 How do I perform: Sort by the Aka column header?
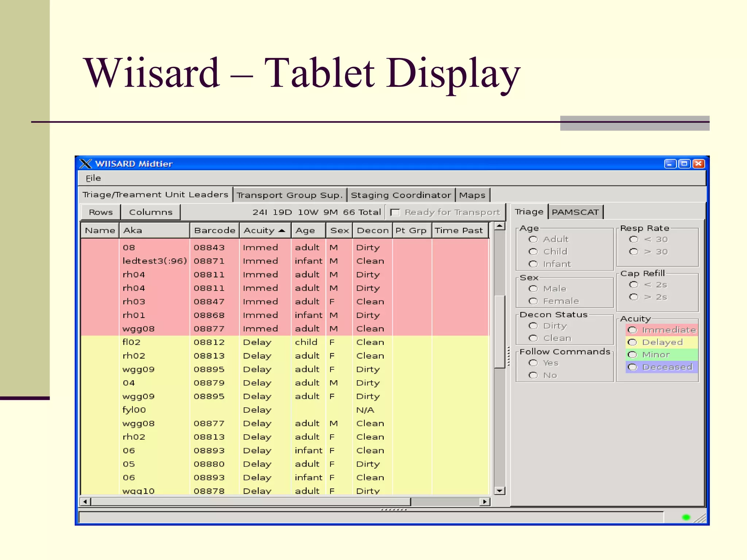[154, 230]
